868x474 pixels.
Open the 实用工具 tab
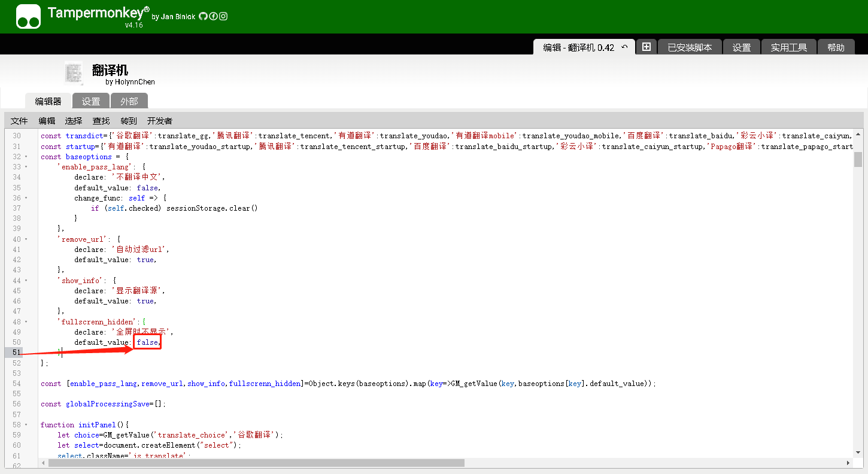pos(788,47)
